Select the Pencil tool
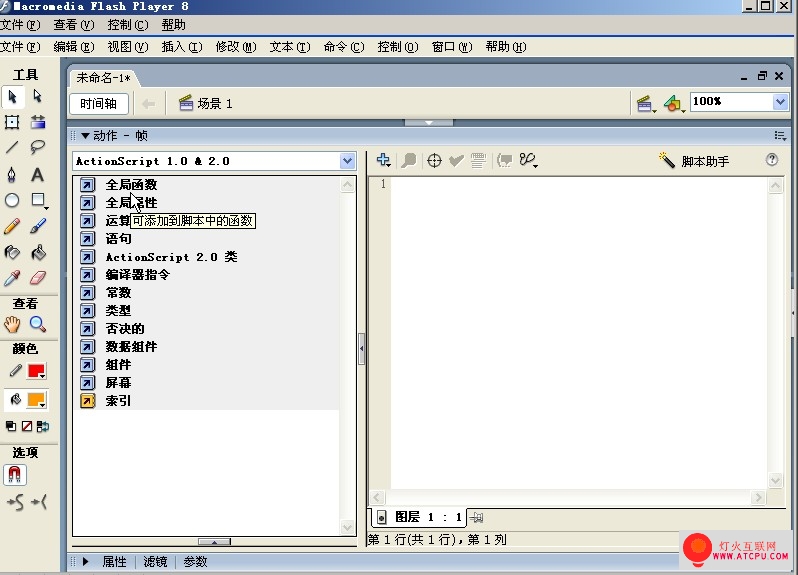The image size is (798, 575). pyautogui.click(x=12, y=226)
